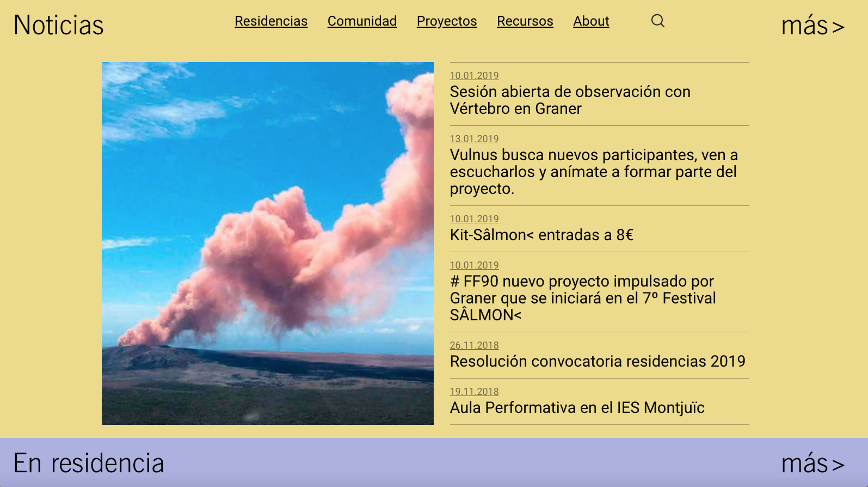The width and height of the screenshot is (868, 487).
Task: Open '# FF90 nuevo proyecto impulsado' news
Action: pyautogui.click(x=583, y=298)
